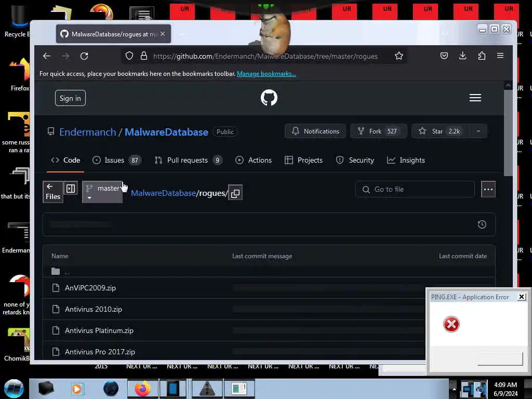Image resolution: width=532 pixels, height=399 pixels.
Task: Open Firefox application hamburger menu
Action: coord(500,56)
